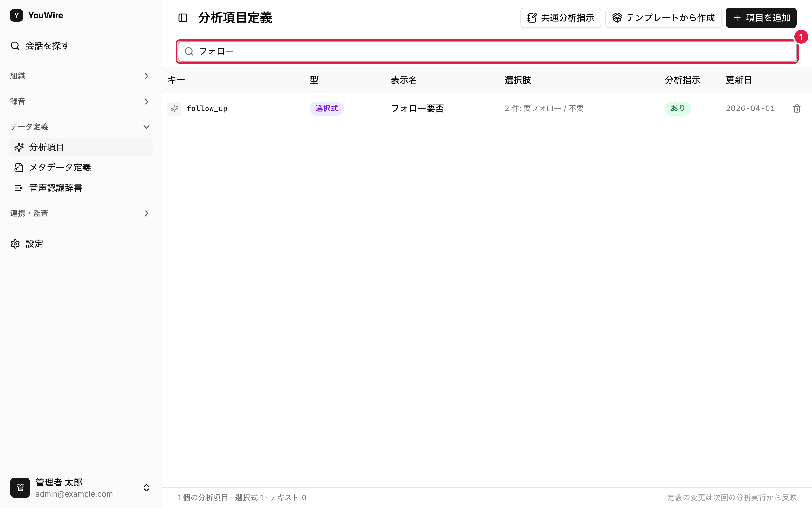Viewport: 812px width, 508px height.
Task: Expand the 録音 section
Action: point(81,102)
